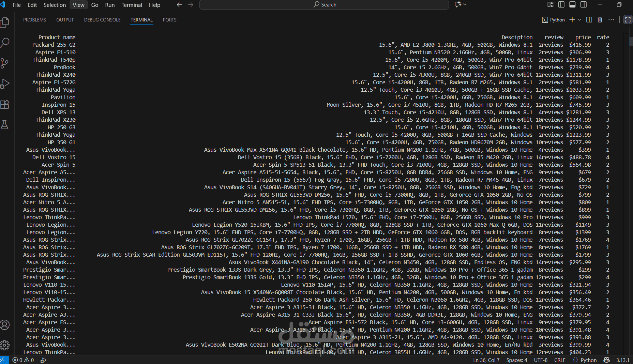This screenshot has width=633, height=364.
Task: Open the Extensions view
Action: (x=5, y=104)
